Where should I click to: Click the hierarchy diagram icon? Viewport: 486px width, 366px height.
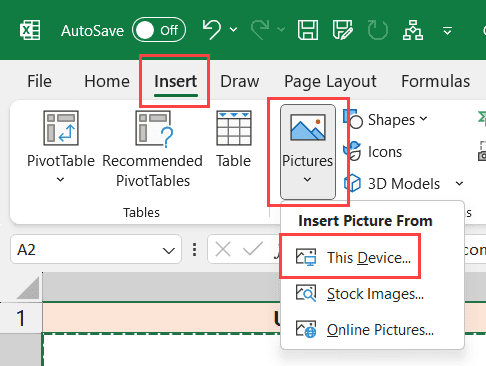coord(413,30)
